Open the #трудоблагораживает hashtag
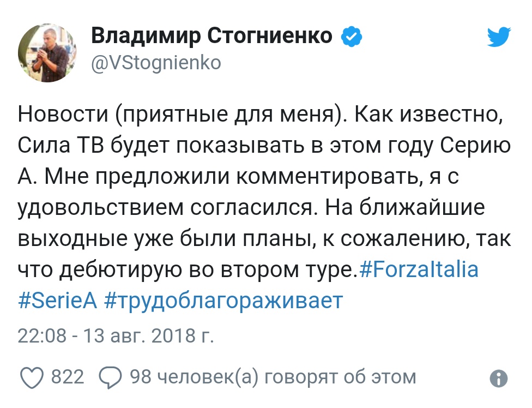The image size is (532, 408). [x=224, y=302]
